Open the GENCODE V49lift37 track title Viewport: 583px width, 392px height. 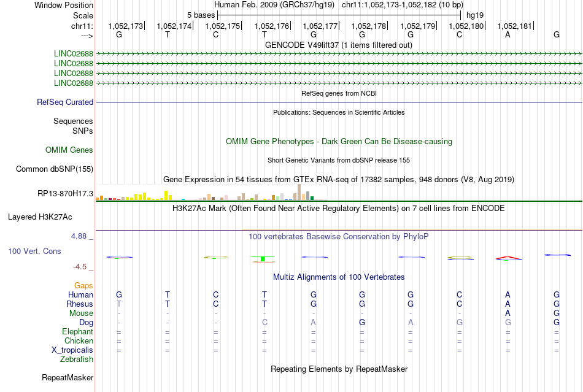point(338,45)
